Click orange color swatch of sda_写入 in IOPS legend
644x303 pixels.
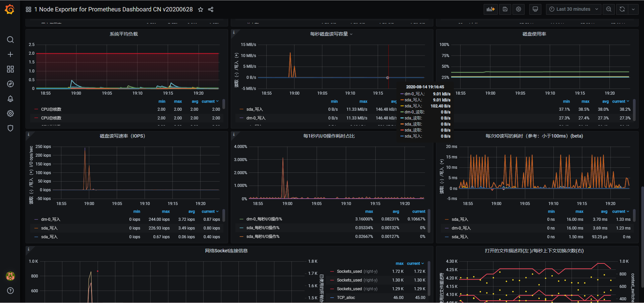point(36,228)
